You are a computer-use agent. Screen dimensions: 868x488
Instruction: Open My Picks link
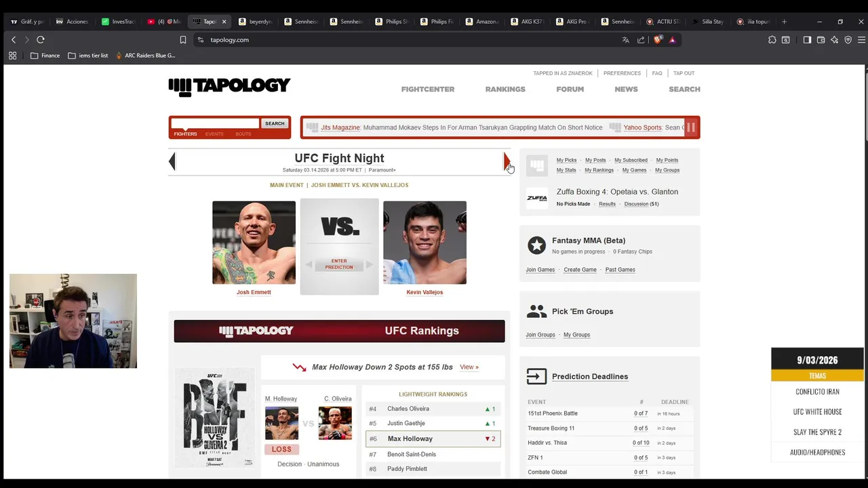click(x=566, y=160)
